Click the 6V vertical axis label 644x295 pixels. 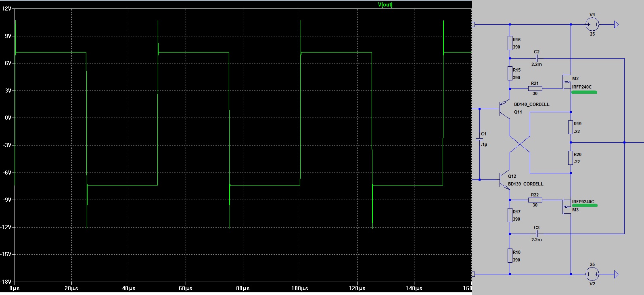[x=8, y=63]
